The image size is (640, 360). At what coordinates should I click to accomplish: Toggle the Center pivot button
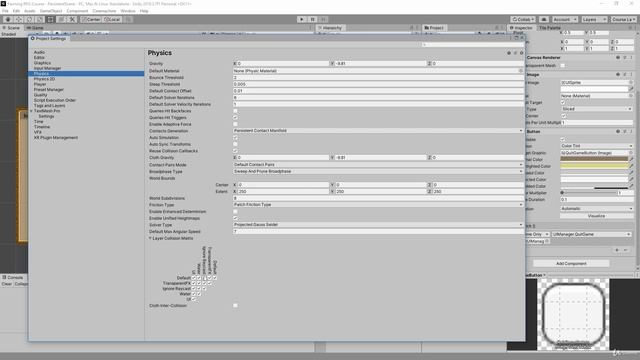tap(91, 19)
